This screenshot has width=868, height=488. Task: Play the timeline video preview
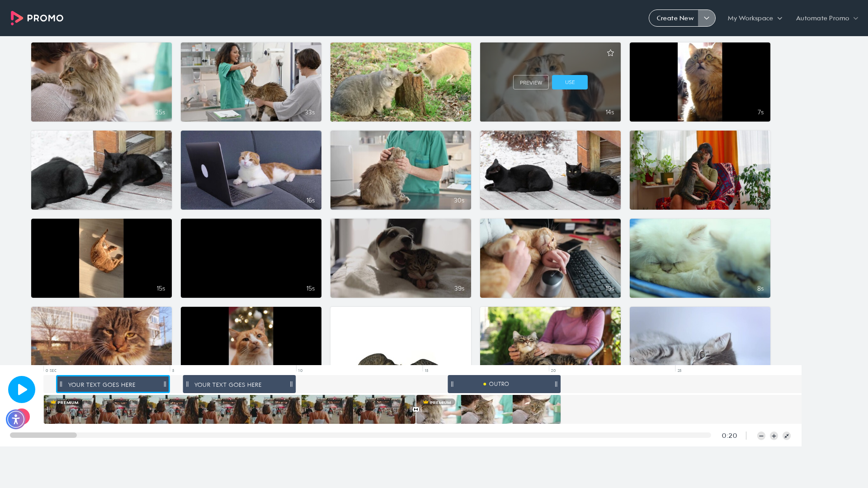point(22,389)
